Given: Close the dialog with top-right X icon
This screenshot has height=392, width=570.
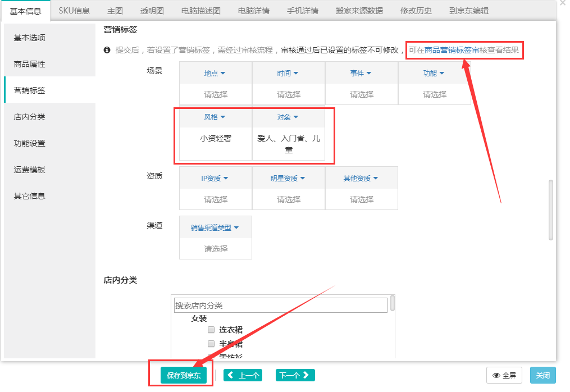Looking at the screenshot, I should (x=563, y=3).
